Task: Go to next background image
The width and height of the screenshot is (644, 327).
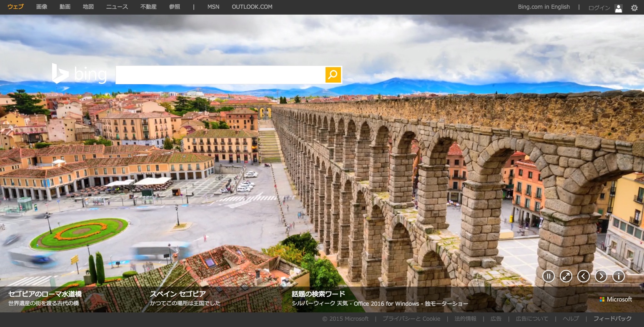Action: tap(601, 276)
